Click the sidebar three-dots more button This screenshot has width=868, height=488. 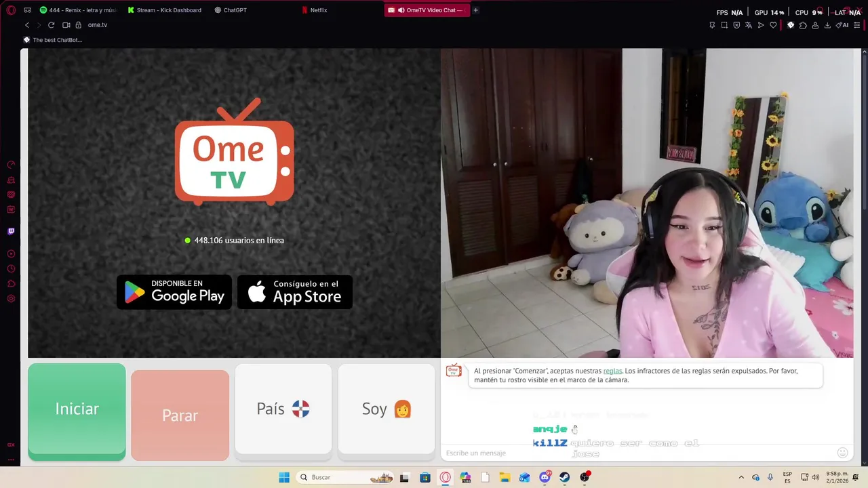pos(11,459)
